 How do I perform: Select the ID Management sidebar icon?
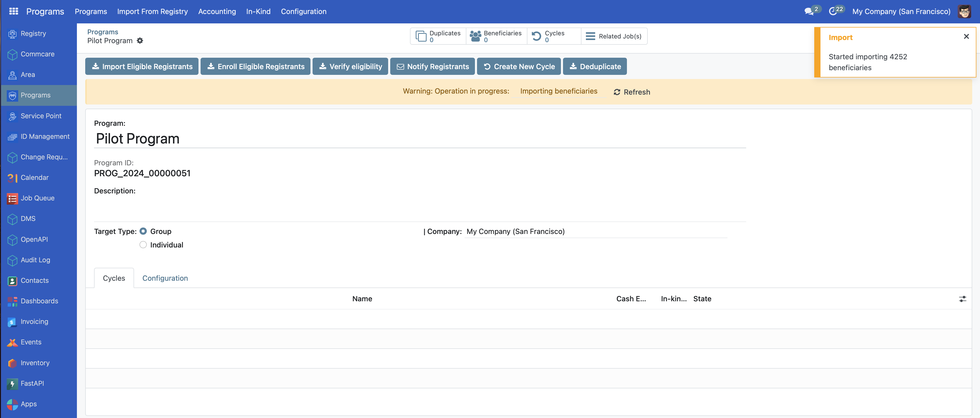pyautogui.click(x=12, y=136)
